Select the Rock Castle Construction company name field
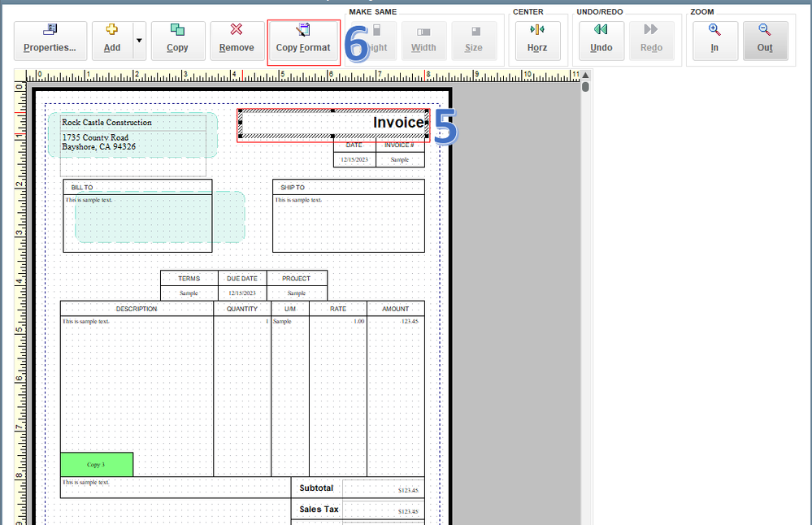The image size is (812, 525). (133, 123)
